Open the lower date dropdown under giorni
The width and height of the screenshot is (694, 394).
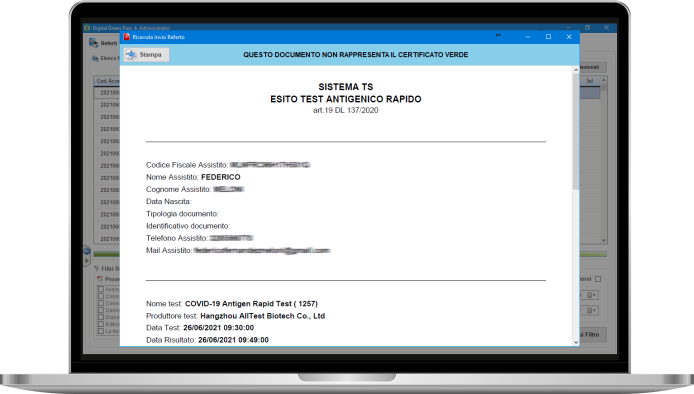point(592,310)
